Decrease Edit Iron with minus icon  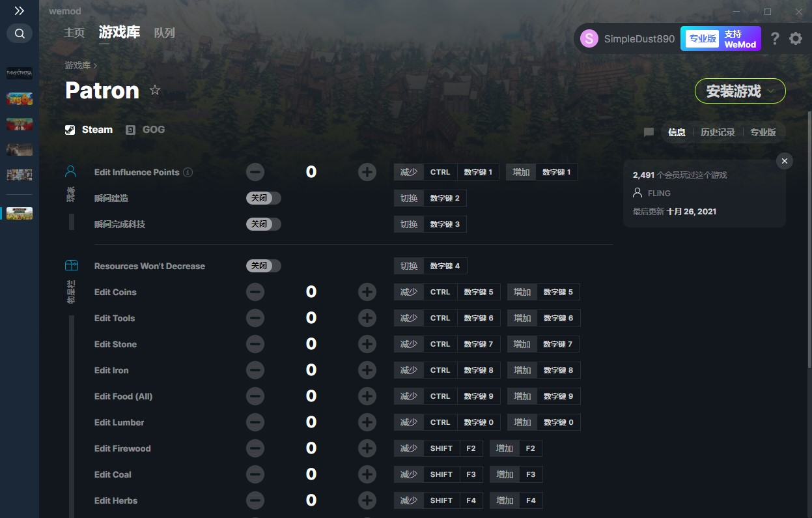coord(255,370)
